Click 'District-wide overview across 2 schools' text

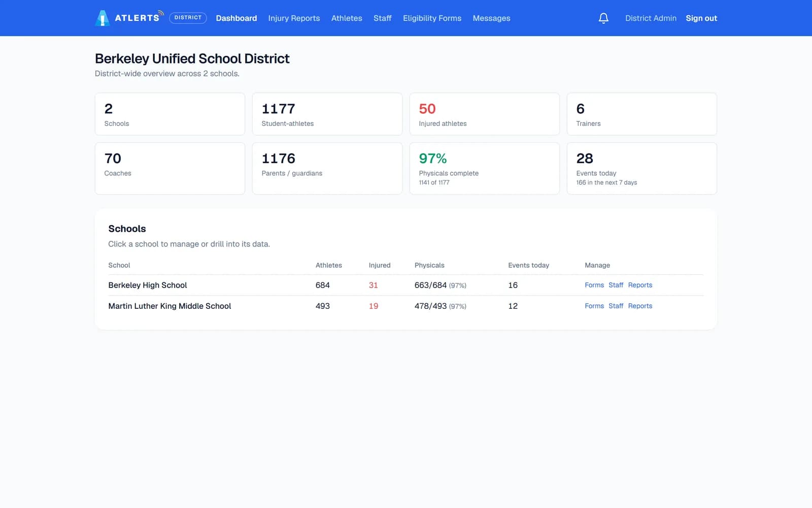tap(167, 74)
